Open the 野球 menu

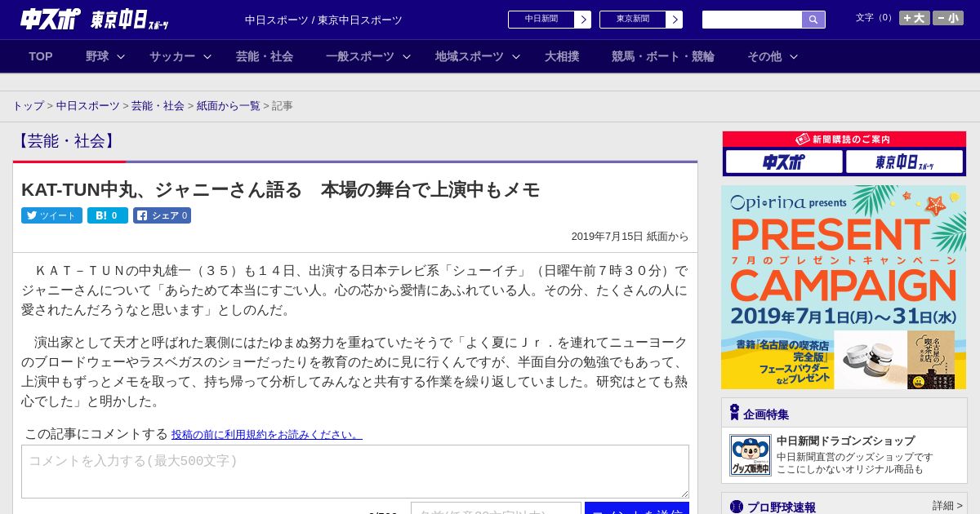click(97, 56)
